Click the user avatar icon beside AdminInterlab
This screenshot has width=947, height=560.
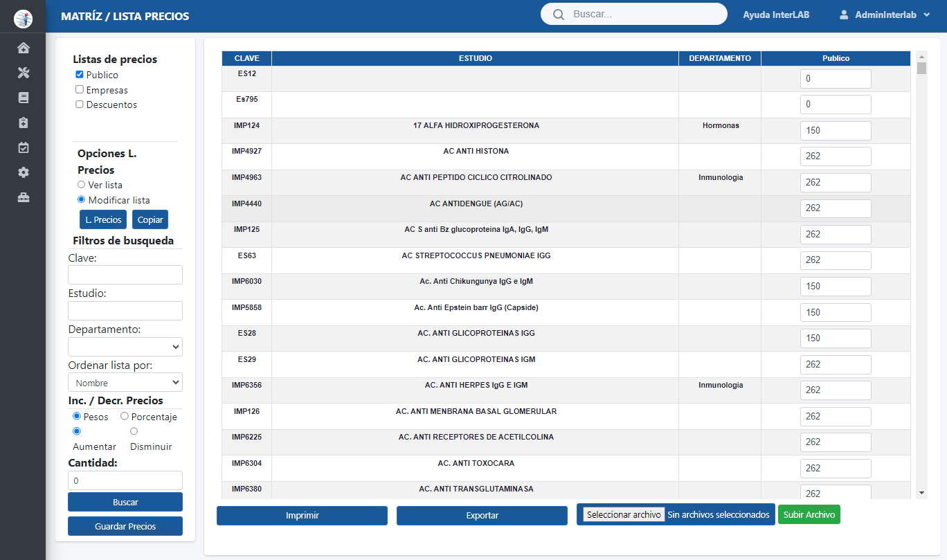[844, 15]
